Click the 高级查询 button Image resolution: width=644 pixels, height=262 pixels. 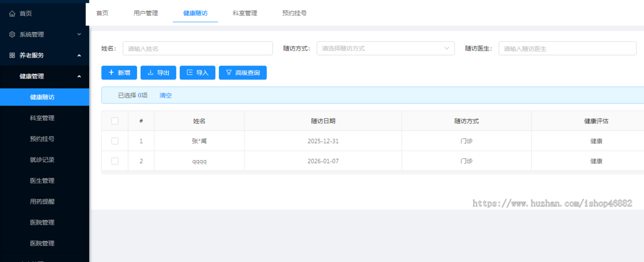[x=243, y=72]
